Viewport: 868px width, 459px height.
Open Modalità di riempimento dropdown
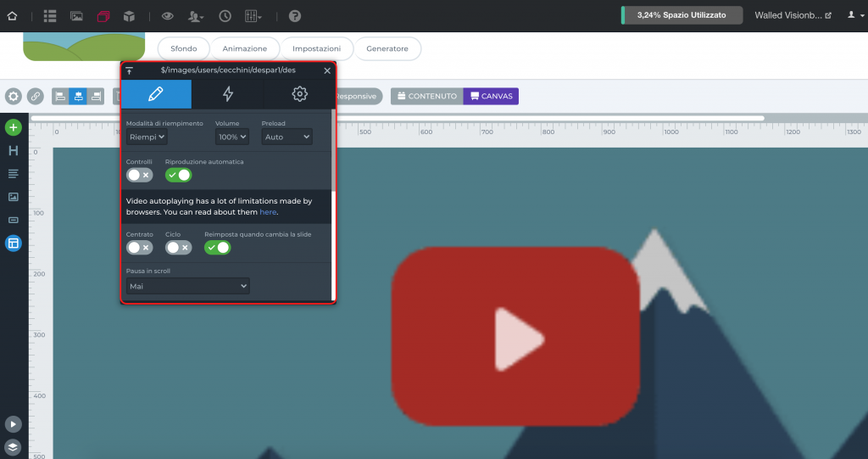tap(146, 137)
